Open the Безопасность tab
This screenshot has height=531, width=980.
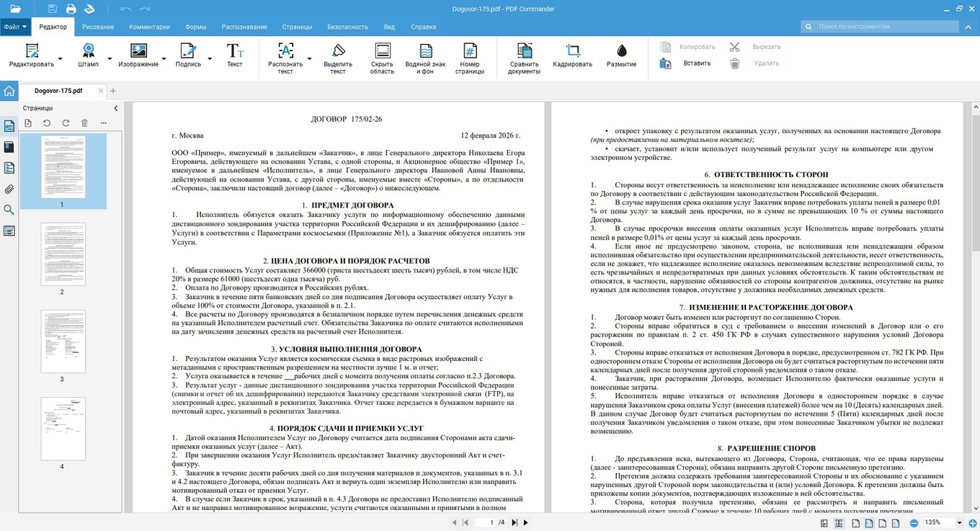(348, 27)
